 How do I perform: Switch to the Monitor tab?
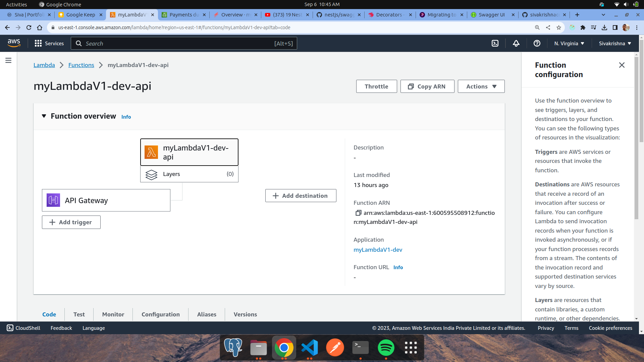coord(113,314)
